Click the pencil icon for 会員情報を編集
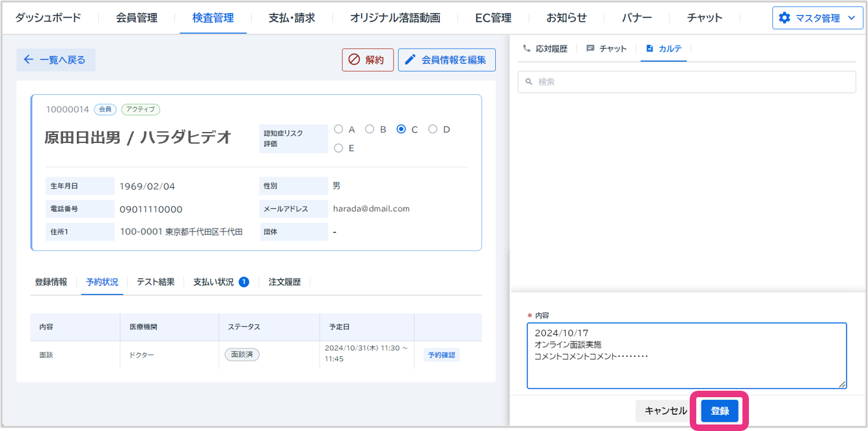 coord(410,60)
